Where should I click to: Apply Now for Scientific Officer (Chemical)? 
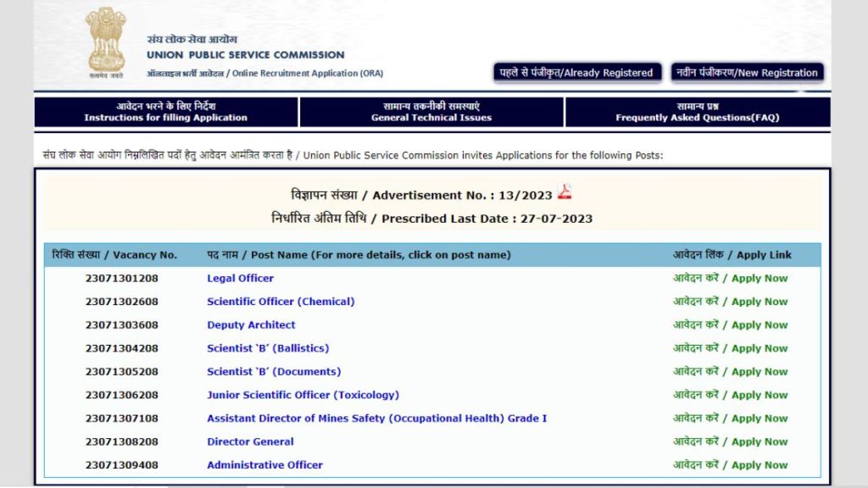[730, 302]
